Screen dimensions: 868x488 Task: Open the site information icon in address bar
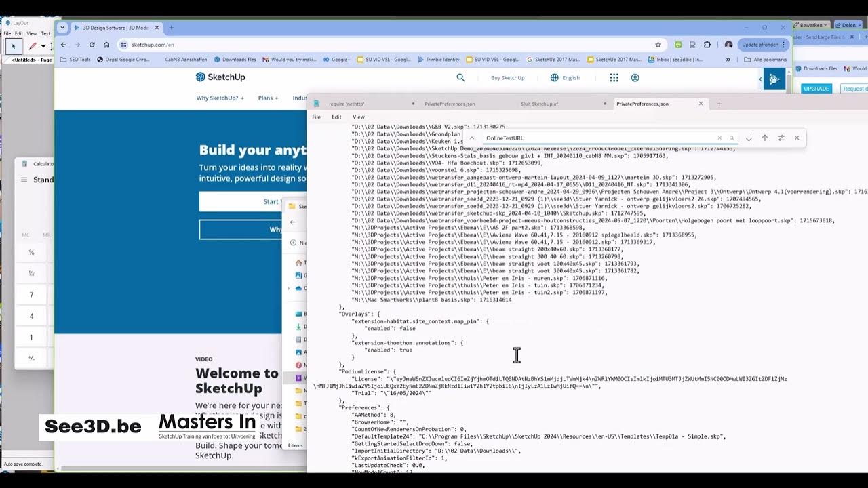click(x=123, y=45)
